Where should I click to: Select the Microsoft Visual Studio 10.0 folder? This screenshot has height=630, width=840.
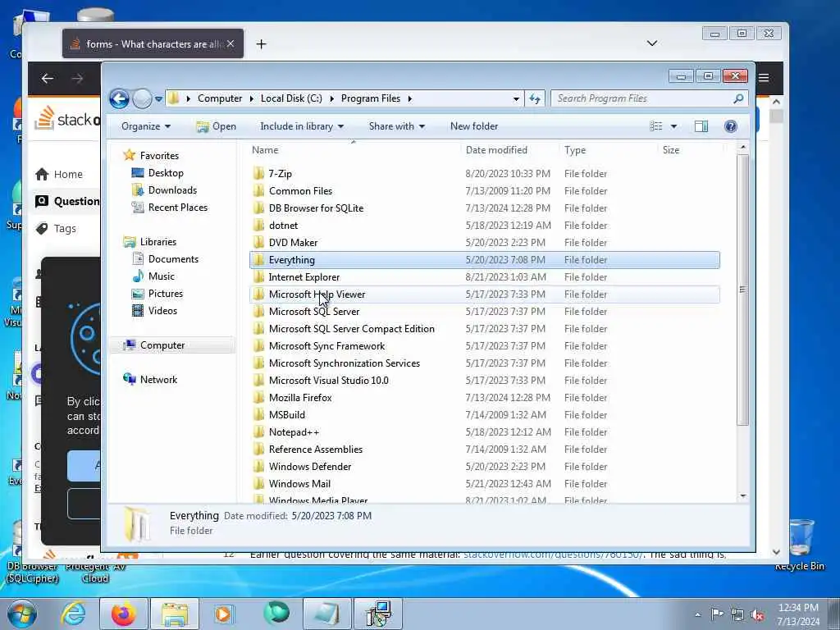[x=328, y=381]
